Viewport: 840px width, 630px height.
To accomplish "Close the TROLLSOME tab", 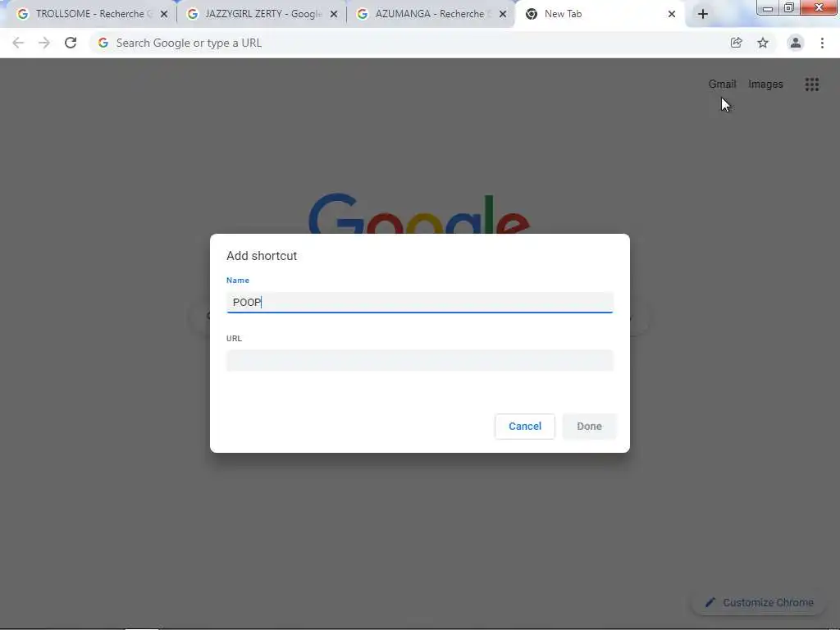I will [x=164, y=14].
